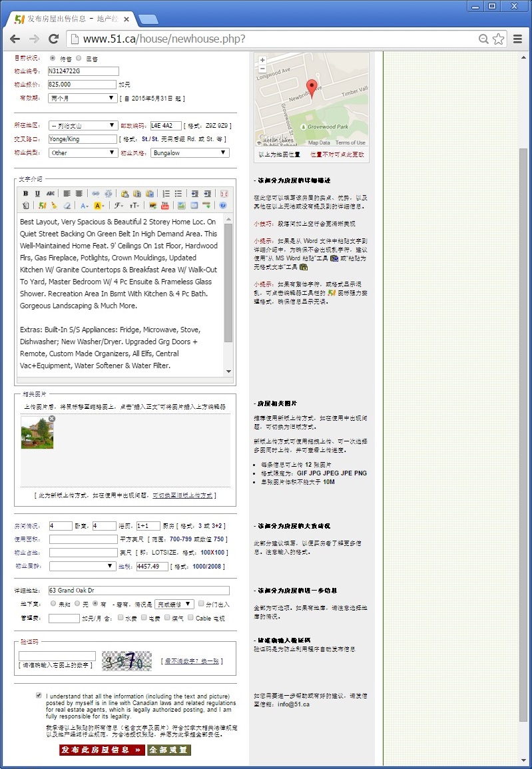Click the 发布此房屋信息 submit button
Viewport: 532px width, 769px height.
coord(101,750)
